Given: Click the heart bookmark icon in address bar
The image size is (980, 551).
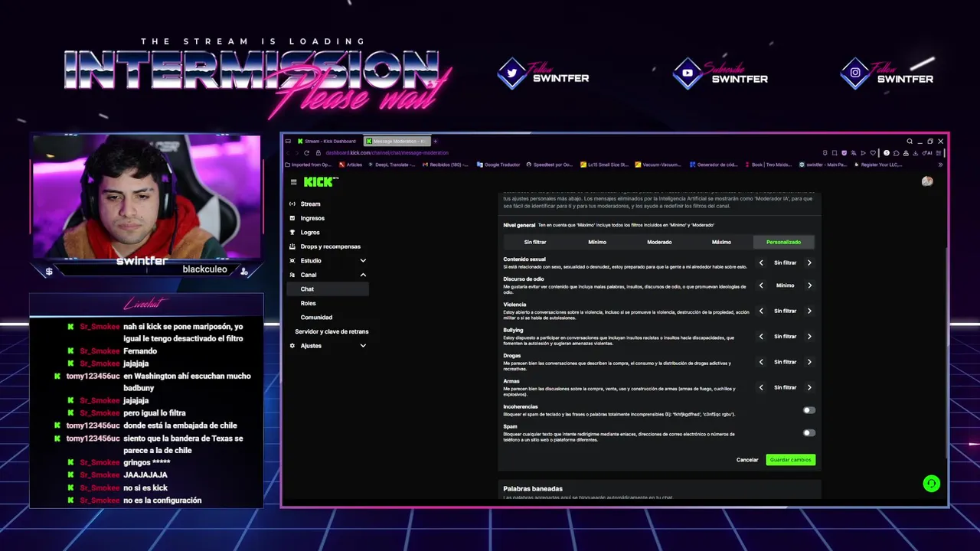Looking at the screenshot, I should coord(873,153).
